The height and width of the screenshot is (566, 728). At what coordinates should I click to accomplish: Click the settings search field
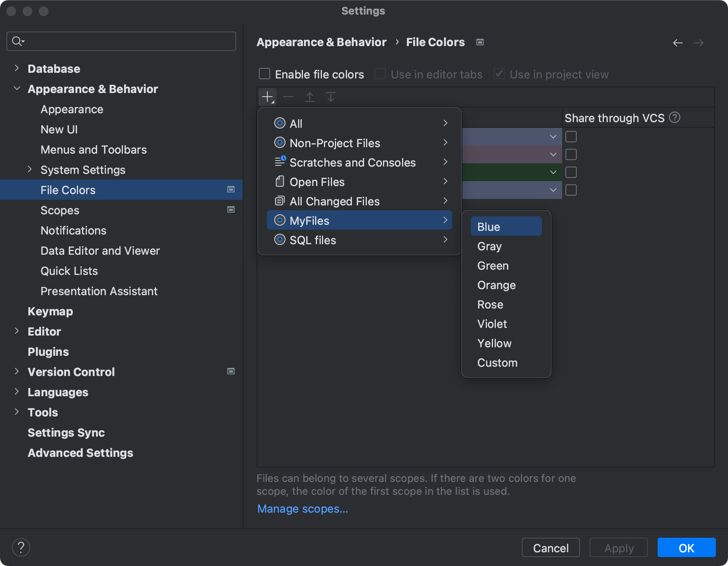121,41
